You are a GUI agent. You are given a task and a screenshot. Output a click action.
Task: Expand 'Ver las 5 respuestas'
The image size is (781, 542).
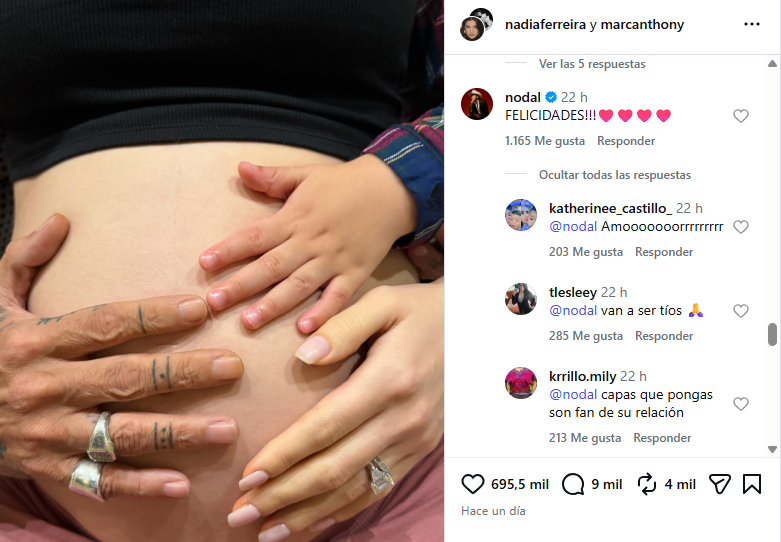point(592,64)
